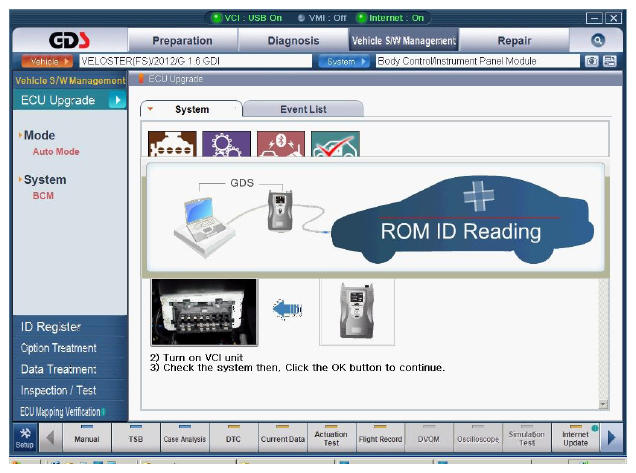
Task: Close the GDS window
Action: (x=613, y=18)
